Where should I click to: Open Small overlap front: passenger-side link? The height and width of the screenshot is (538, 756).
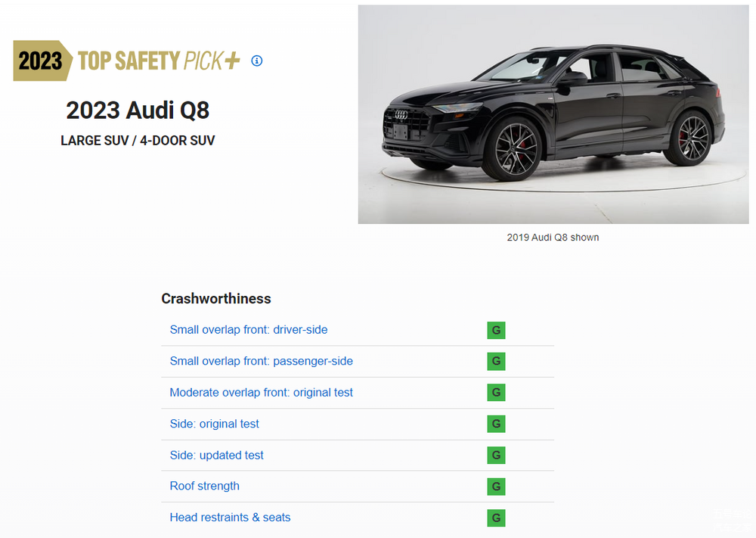point(261,361)
